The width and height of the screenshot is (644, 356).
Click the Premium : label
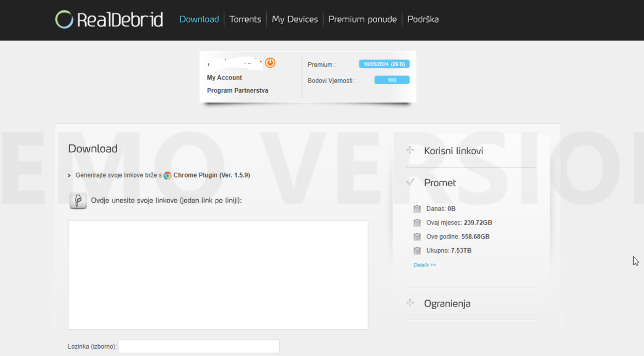(x=321, y=65)
